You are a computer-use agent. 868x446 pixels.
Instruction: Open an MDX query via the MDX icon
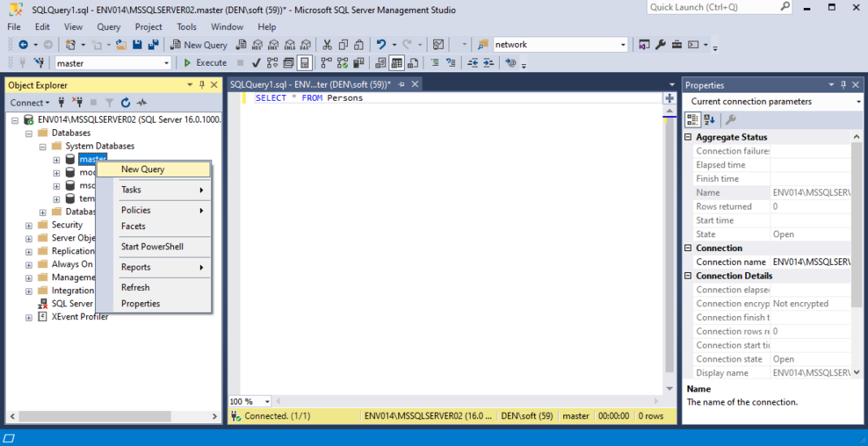tap(258, 45)
